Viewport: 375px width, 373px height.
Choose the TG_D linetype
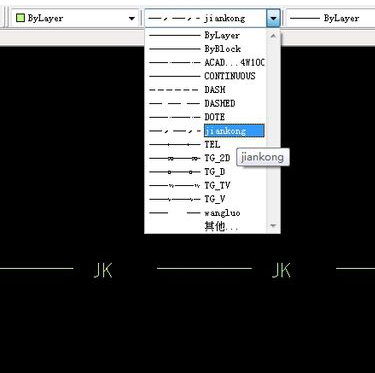tap(206, 172)
